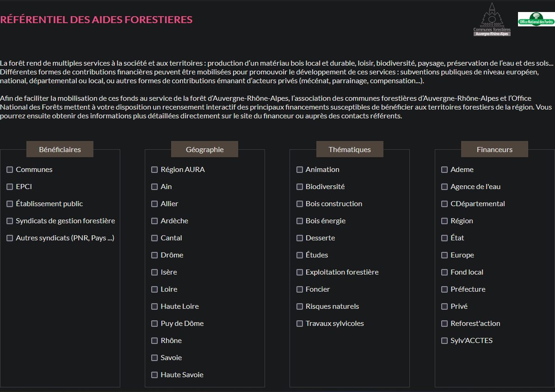Tick the EPCI beneficiary checkbox
The height and width of the screenshot is (392, 555).
click(x=10, y=187)
